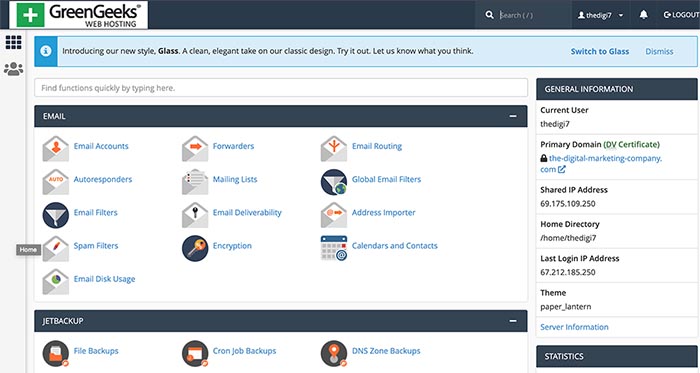Click the Email Disk Usage text link
Viewport: 700px width, 373px height.
pyautogui.click(x=104, y=279)
